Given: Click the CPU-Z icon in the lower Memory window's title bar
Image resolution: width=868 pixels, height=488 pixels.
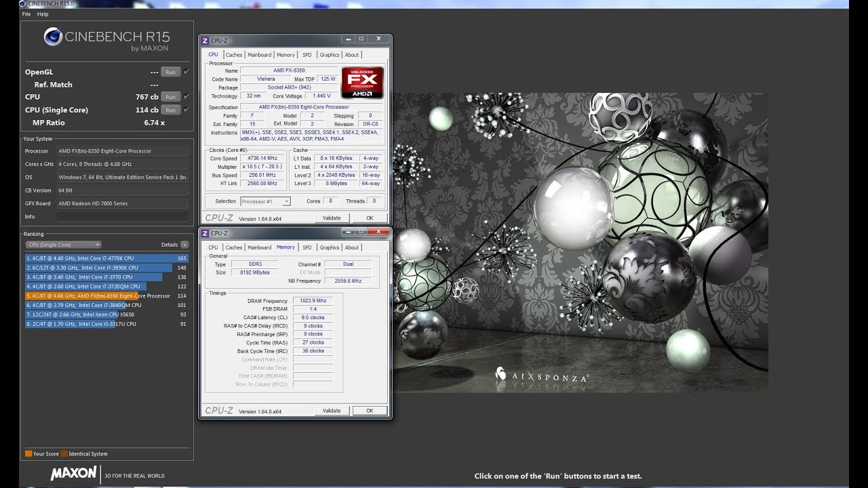Looking at the screenshot, I should pyautogui.click(x=205, y=233).
